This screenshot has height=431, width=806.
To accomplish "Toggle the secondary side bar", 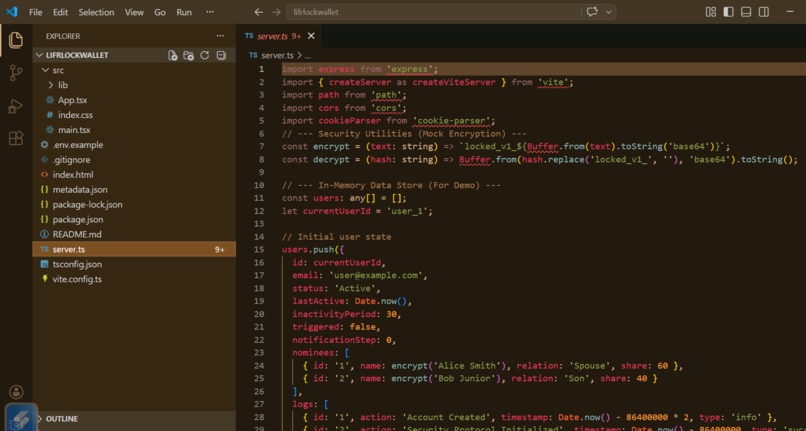I will 764,12.
